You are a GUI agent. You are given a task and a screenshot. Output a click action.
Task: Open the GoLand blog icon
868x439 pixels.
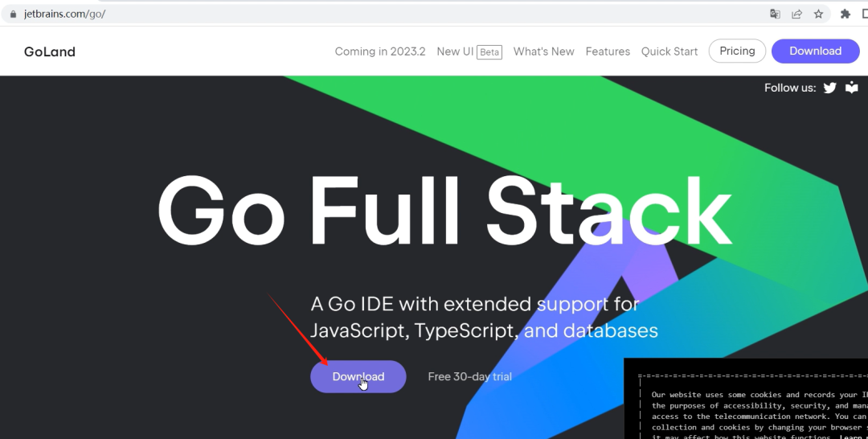tap(851, 88)
